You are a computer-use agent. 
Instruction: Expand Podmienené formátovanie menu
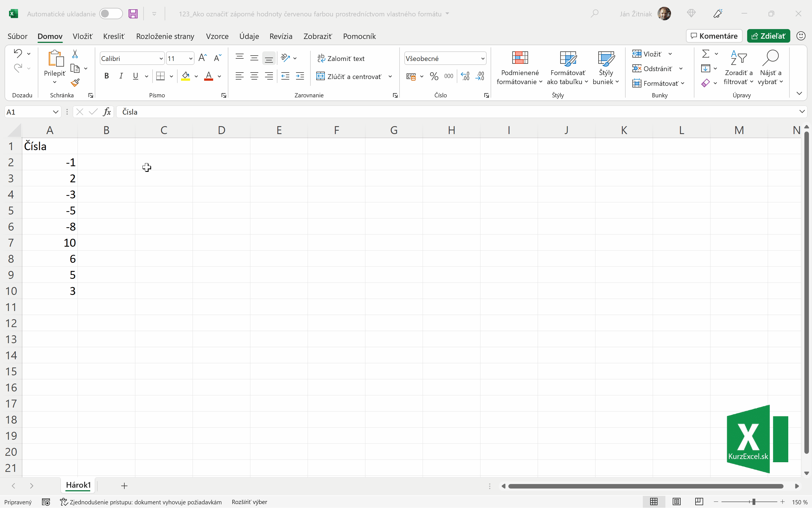[x=520, y=68]
